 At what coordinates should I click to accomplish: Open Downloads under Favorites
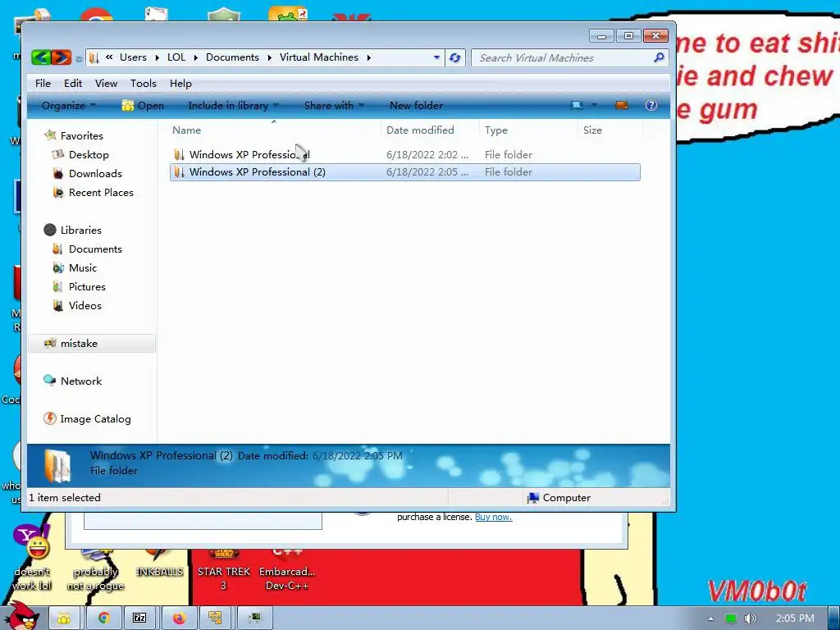[x=95, y=174]
